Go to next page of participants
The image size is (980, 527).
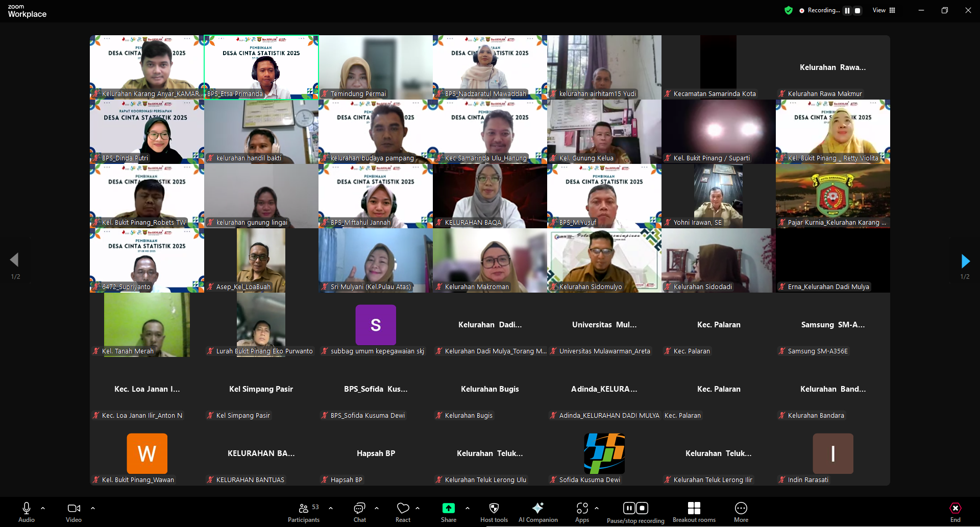pyautogui.click(x=965, y=261)
